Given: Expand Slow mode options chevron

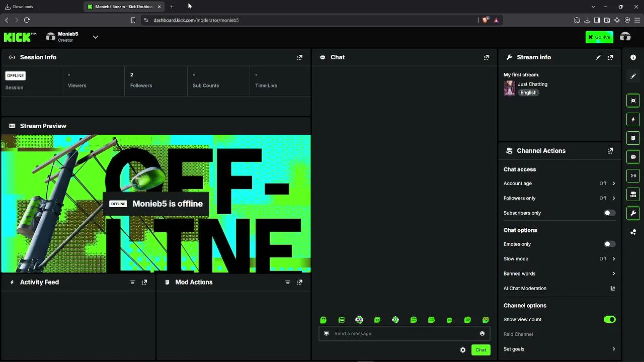Looking at the screenshot, I should point(613,259).
